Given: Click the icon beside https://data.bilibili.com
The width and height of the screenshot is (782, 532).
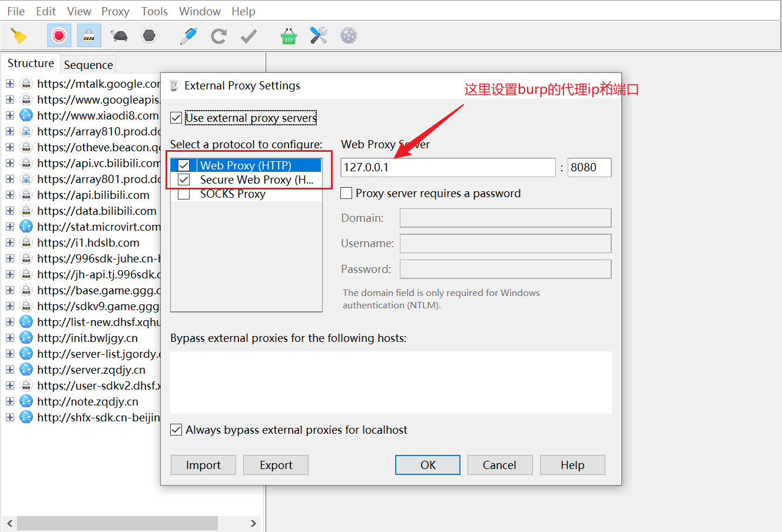Looking at the screenshot, I should click(x=26, y=211).
